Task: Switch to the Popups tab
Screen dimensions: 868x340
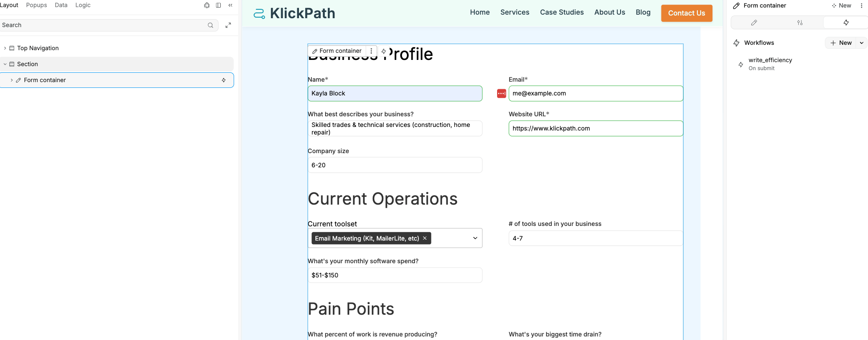Action: (x=36, y=5)
